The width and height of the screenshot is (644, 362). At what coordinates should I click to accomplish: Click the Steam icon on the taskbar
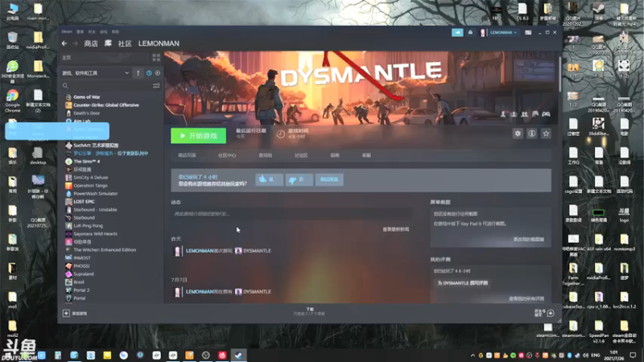point(238,355)
